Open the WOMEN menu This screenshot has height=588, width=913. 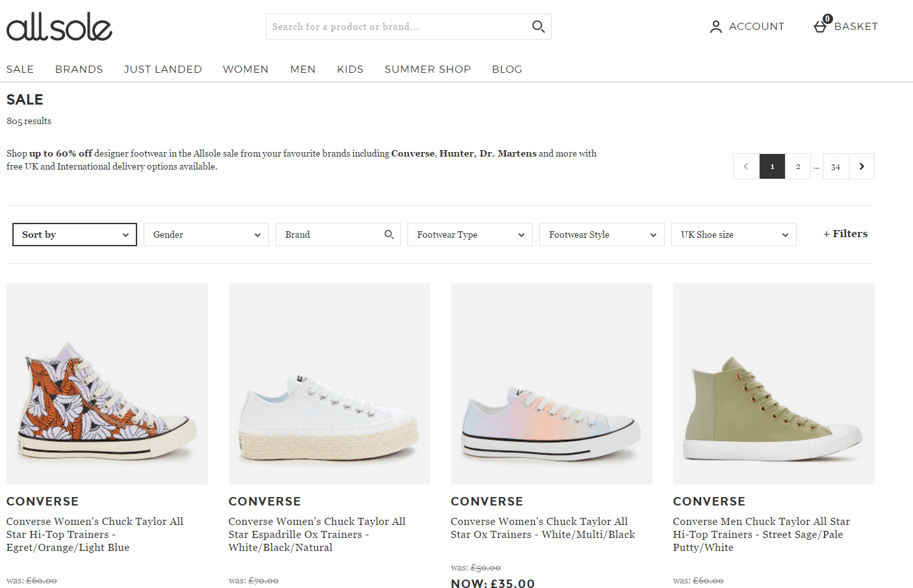pyautogui.click(x=246, y=69)
